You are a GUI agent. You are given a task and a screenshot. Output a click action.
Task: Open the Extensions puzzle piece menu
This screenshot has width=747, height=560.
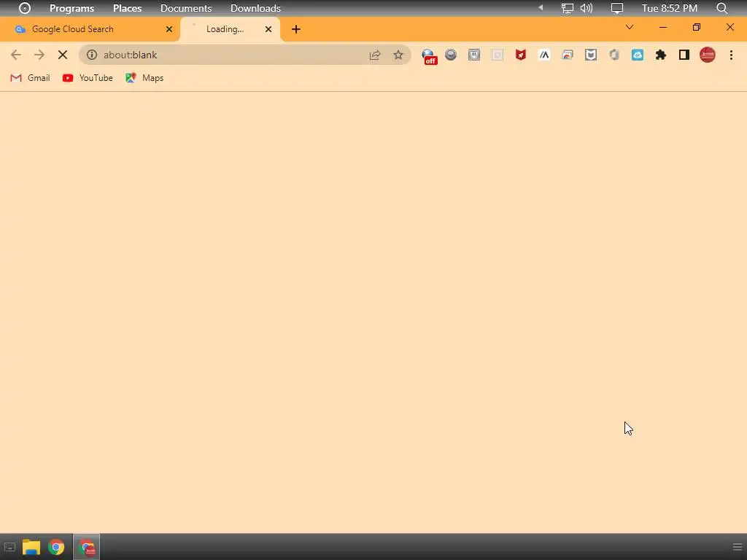pos(661,55)
